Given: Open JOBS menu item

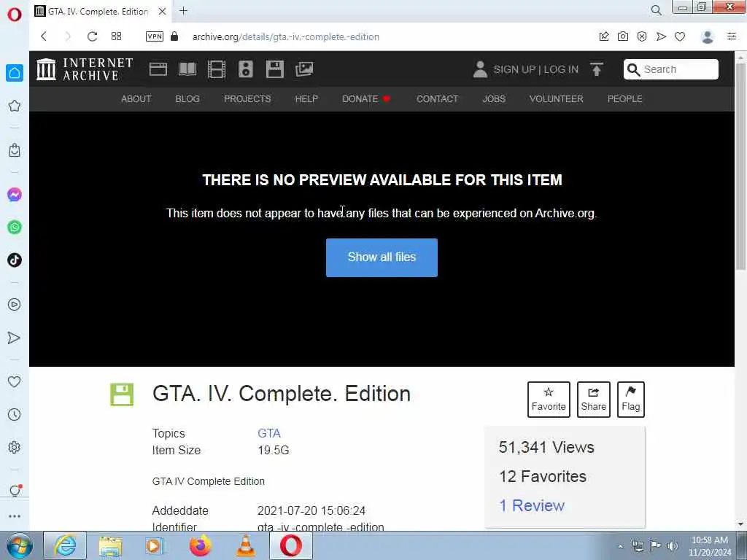Looking at the screenshot, I should (x=494, y=99).
